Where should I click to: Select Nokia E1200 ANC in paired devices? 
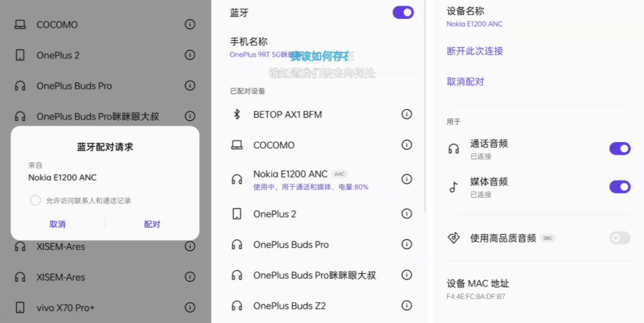pyautogui.click(x=321, y=179)
